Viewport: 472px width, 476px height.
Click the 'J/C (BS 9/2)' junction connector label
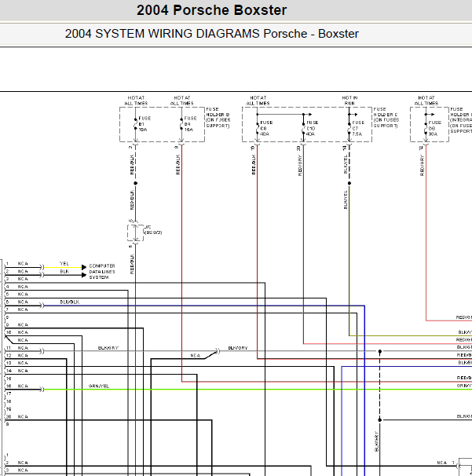(153, 230)
